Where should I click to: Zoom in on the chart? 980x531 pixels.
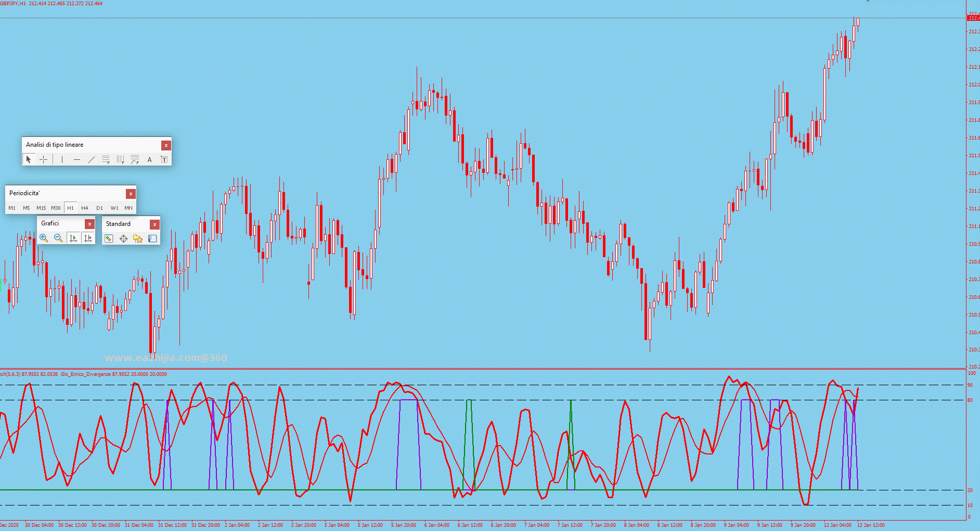44,238
